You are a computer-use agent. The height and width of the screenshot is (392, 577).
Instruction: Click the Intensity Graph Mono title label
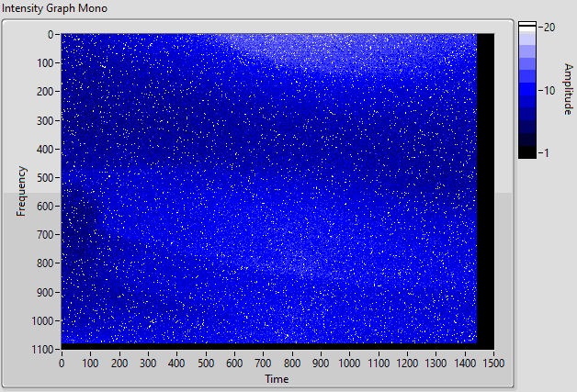(54, 8)
